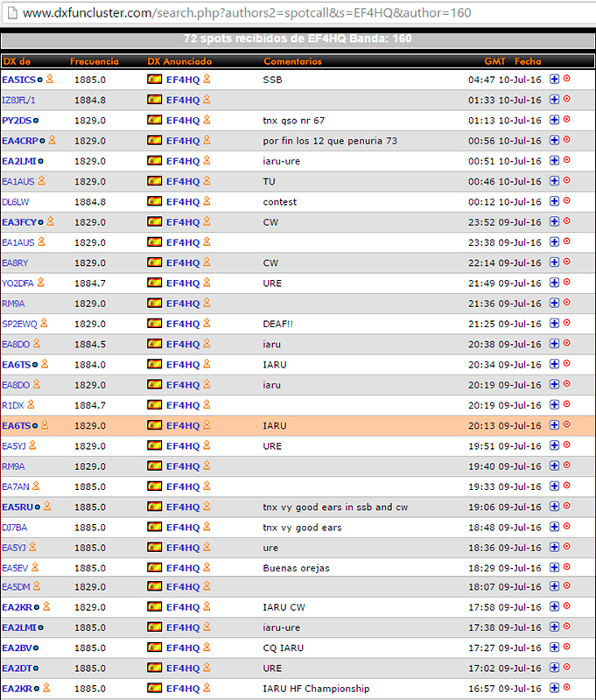596x700 pixels.
Task: Click the orange person icon next to EA7AN
Action: coord(36,486)
